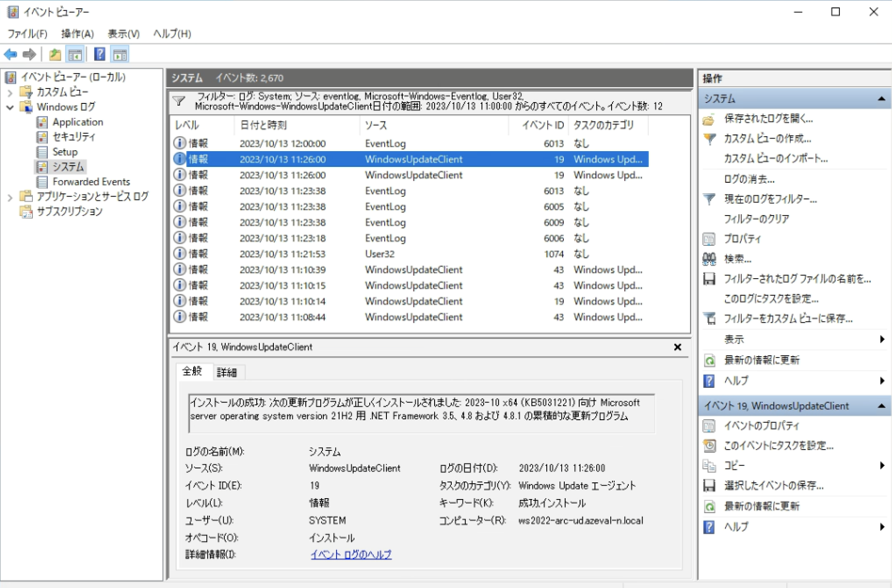The image size is (892, 588).
Task: Click 選択したイベントの保存 floppy icon
Action: (709, 485)
